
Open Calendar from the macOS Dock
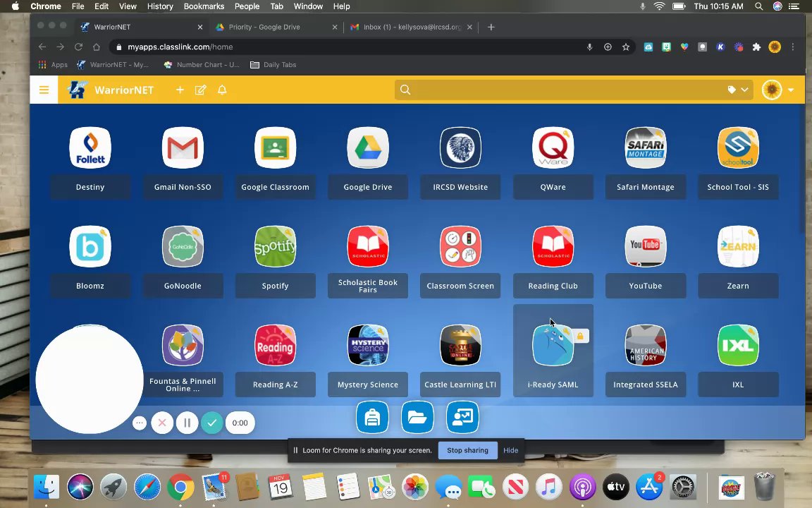[280, 487]
